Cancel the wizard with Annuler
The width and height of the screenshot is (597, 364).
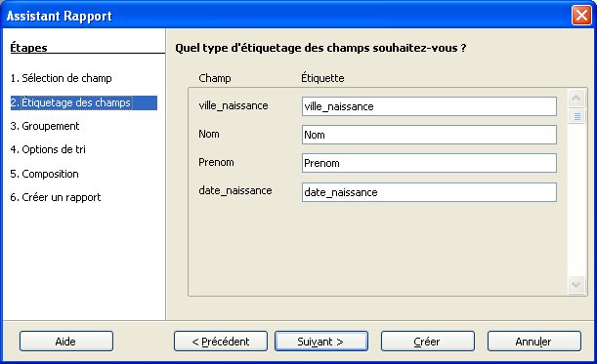534,342
